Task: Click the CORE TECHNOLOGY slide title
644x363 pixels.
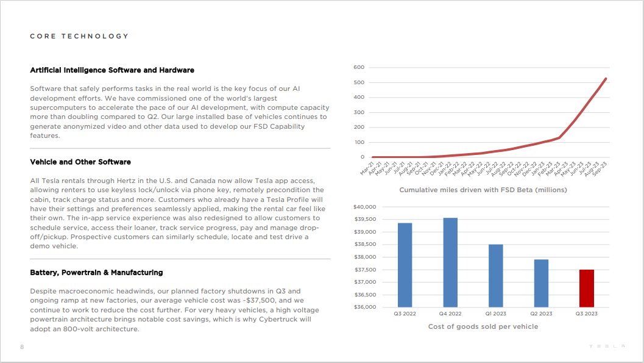Action: point(79,37)
